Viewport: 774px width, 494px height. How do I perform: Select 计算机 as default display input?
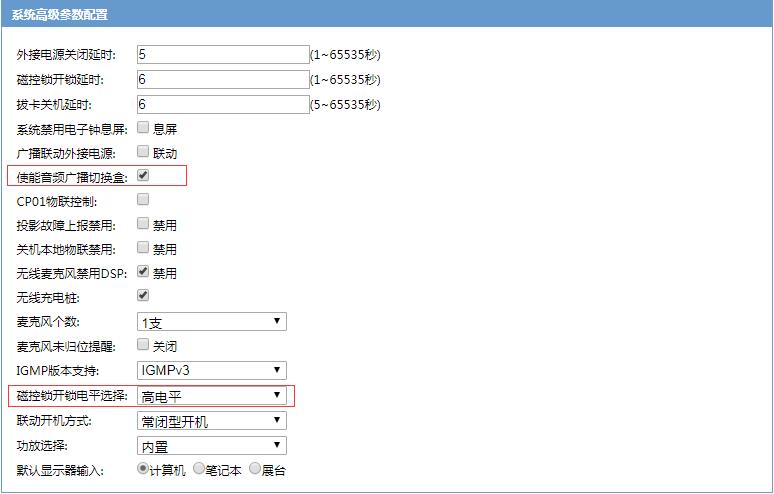coord(143,468)
